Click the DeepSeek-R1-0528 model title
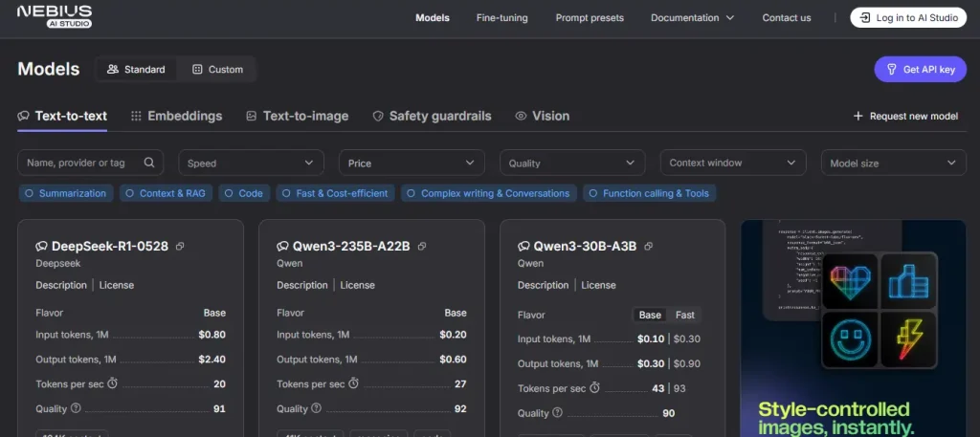The width and height of the screenshot is (980, 437). coord(110,247)
